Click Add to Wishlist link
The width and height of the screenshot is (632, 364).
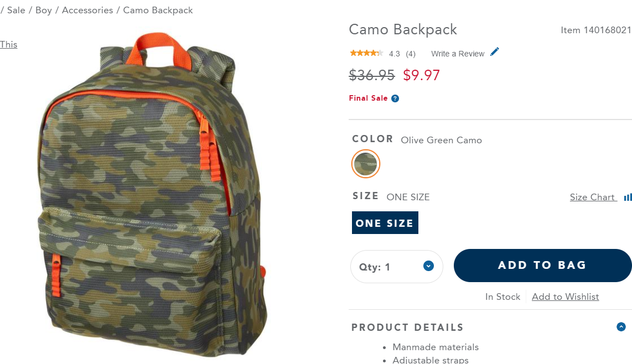[565, 297]
